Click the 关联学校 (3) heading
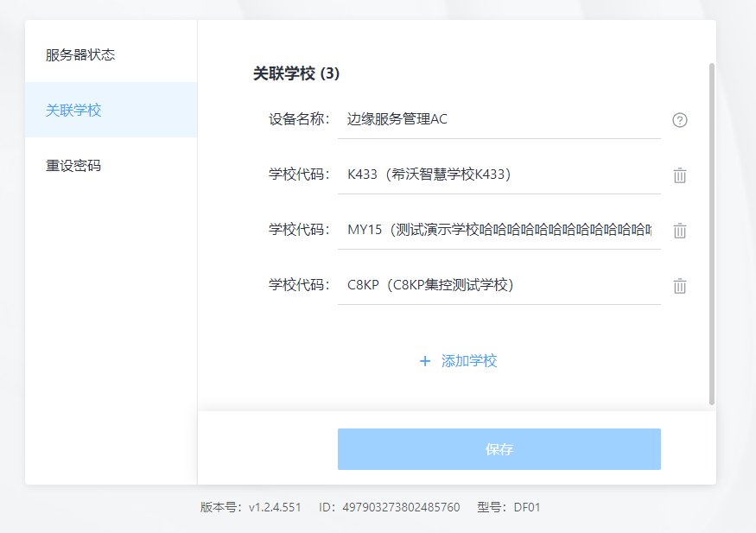Screen dimensions: 756x533 click(x=296, y=74)
